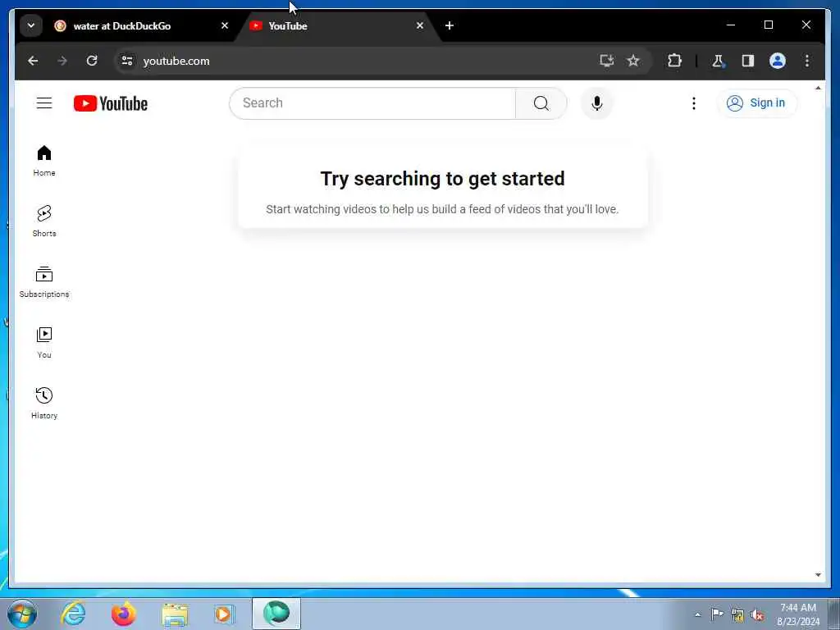
Task: Click the Sign in button
Action: pyautogui.click(x=756, y=103)
